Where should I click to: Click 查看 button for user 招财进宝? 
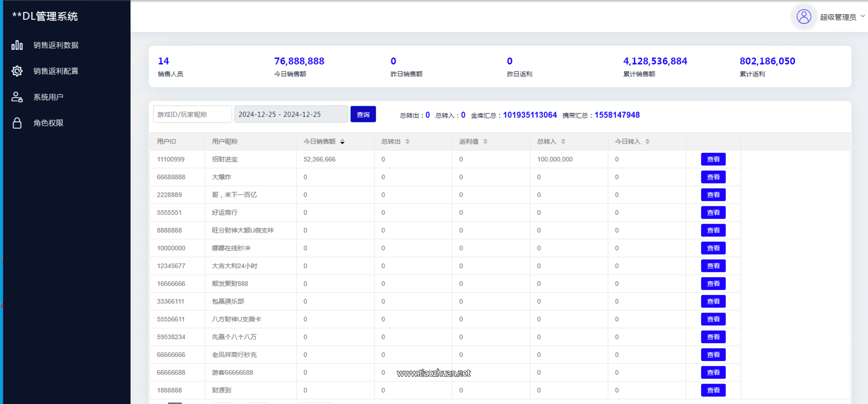[x=713, y=159]
